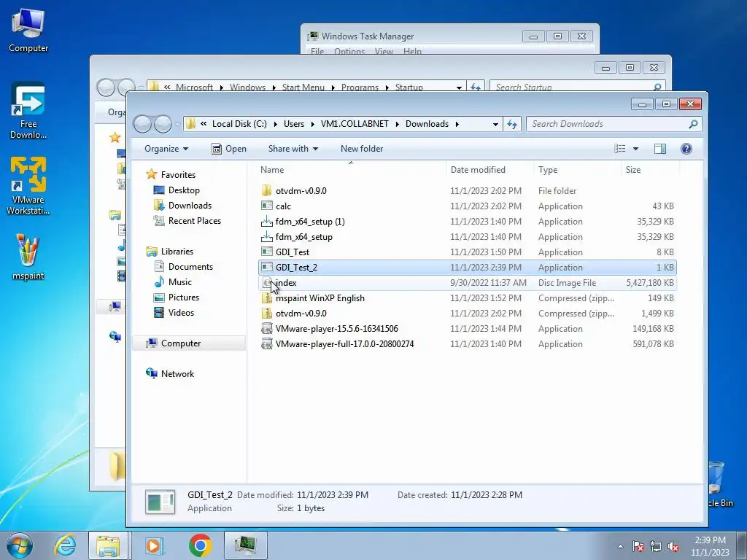Open Windows Media Player from taskbar

[153, 545]
